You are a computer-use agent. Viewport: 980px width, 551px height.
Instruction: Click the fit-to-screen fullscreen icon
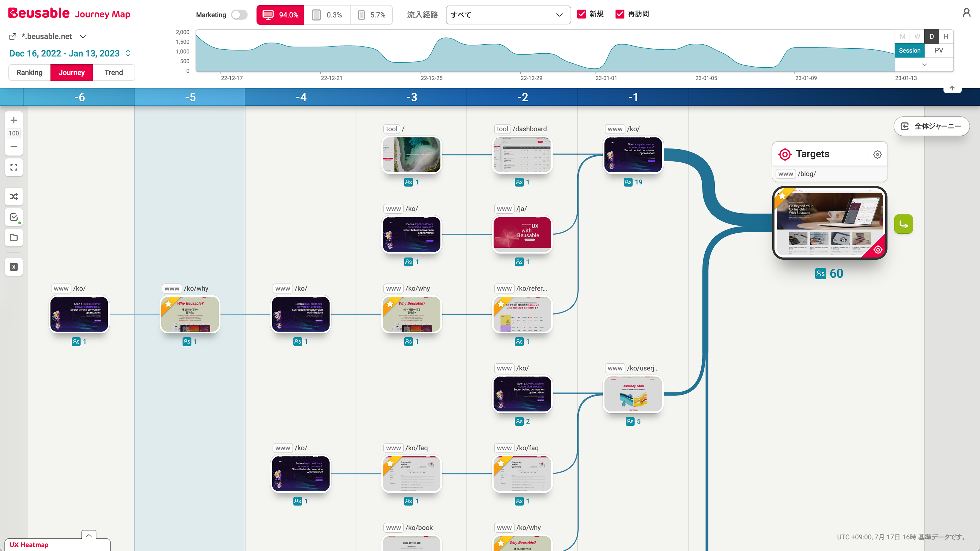pyautogui.click(x=14, y=167)
